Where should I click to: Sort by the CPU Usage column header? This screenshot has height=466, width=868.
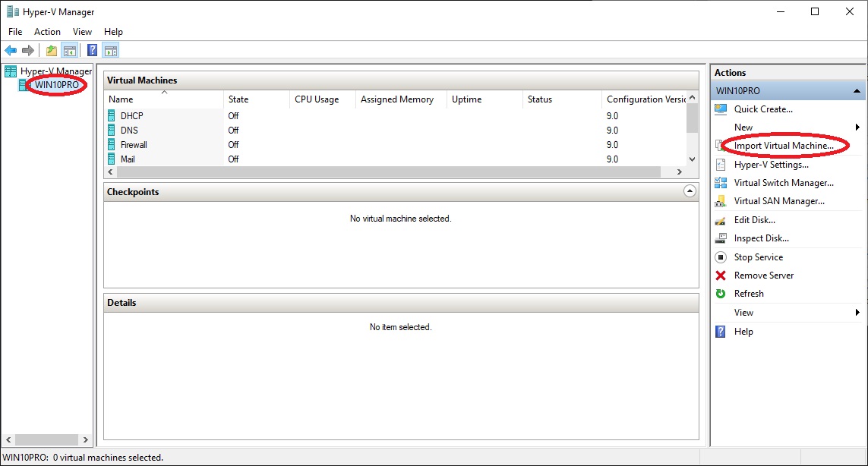pyautogui.click(x=323, y=99)
